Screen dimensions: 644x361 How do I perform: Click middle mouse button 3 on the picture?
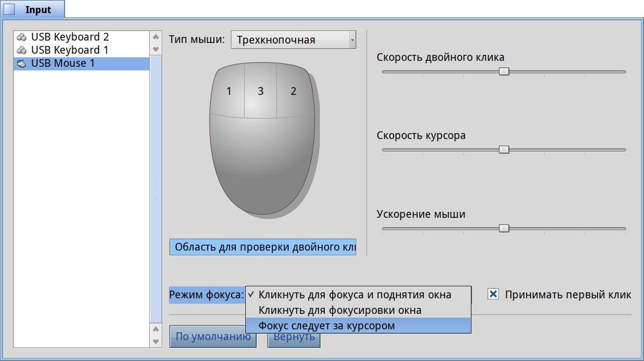260,91
